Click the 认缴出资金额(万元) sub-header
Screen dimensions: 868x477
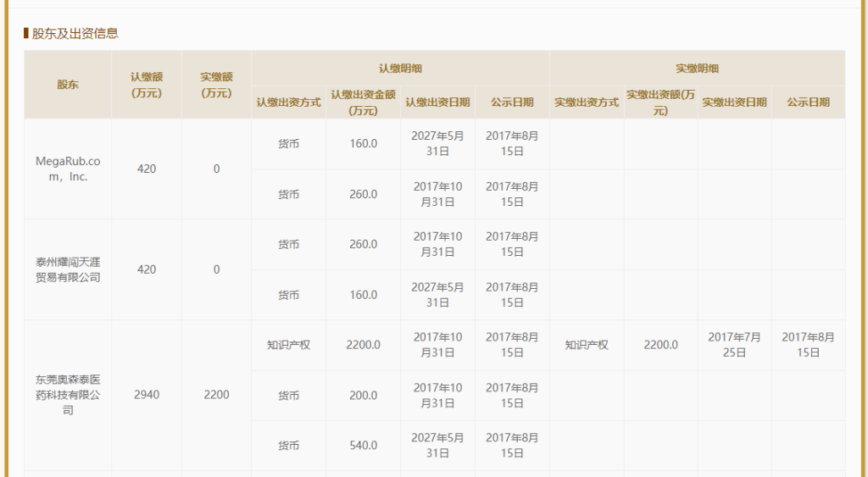pyautogui.click(x=363, y=102)
